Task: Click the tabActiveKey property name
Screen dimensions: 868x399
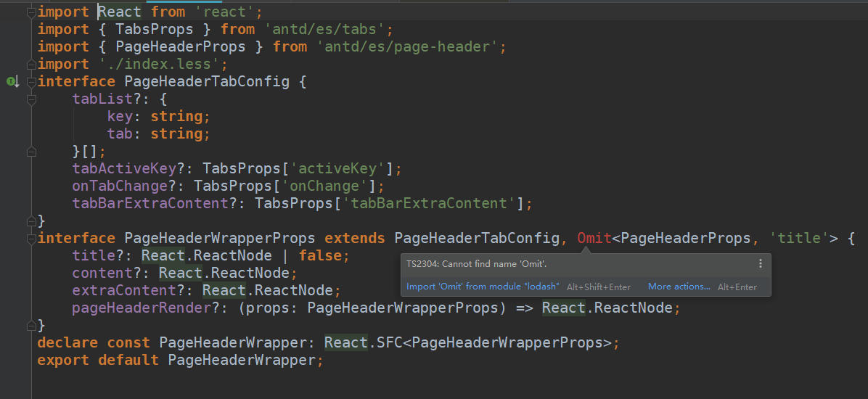Action: pos(124,168)
